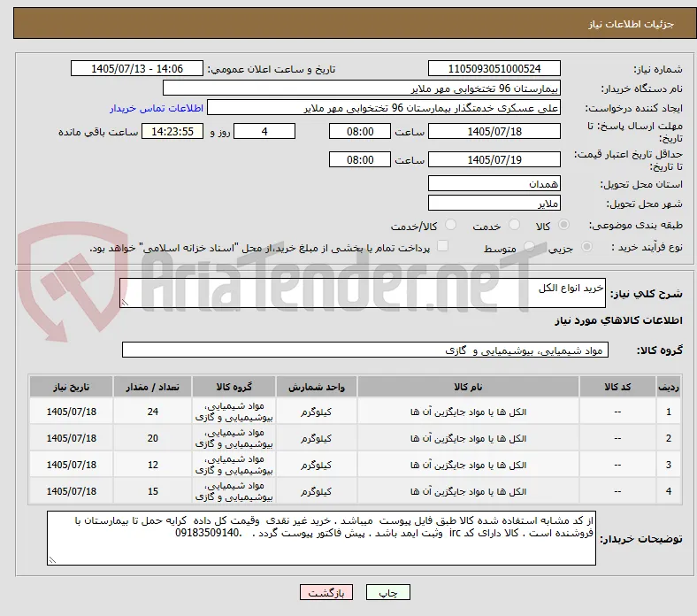Select the خدمت radio button
697x616 pixels.
pos(514,225)
